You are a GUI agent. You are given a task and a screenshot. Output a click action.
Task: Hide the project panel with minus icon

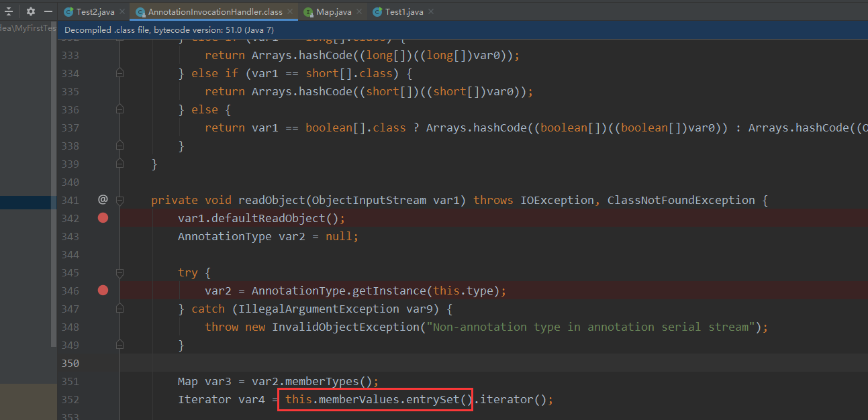point(48,11)
